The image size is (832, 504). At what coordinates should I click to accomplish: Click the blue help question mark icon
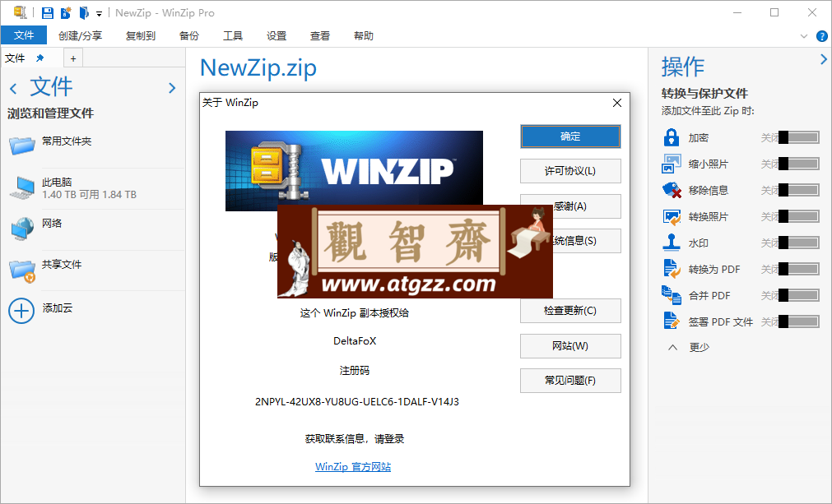[822, 36]
